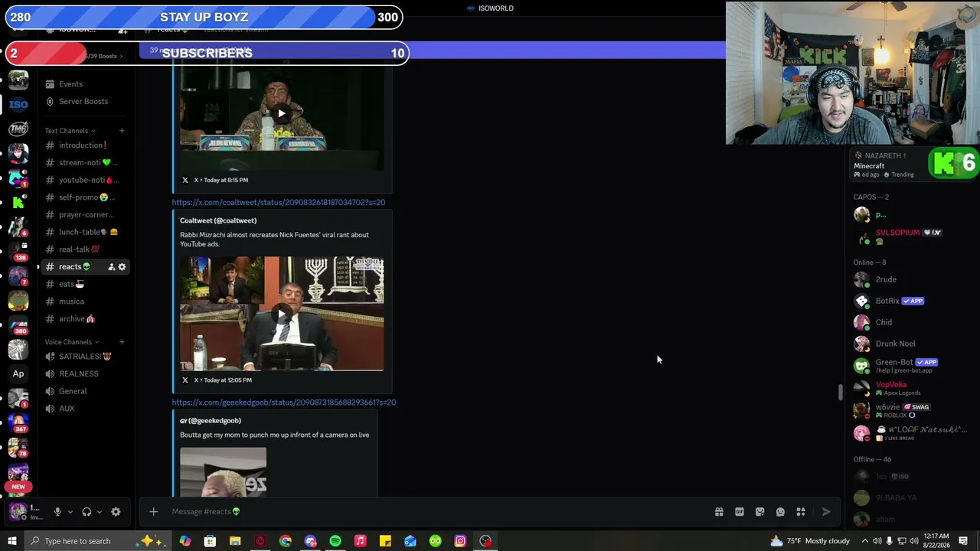Open Spotify from the taskbar
Screen dimensions: 980x551
(335, 541)
